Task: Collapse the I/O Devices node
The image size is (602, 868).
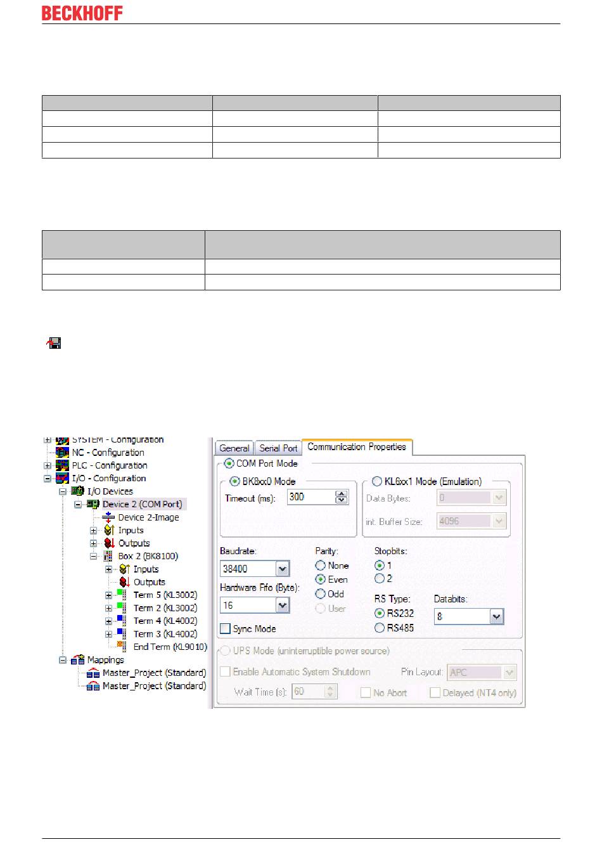Action: pyautogui.click(x=63, y=491)
